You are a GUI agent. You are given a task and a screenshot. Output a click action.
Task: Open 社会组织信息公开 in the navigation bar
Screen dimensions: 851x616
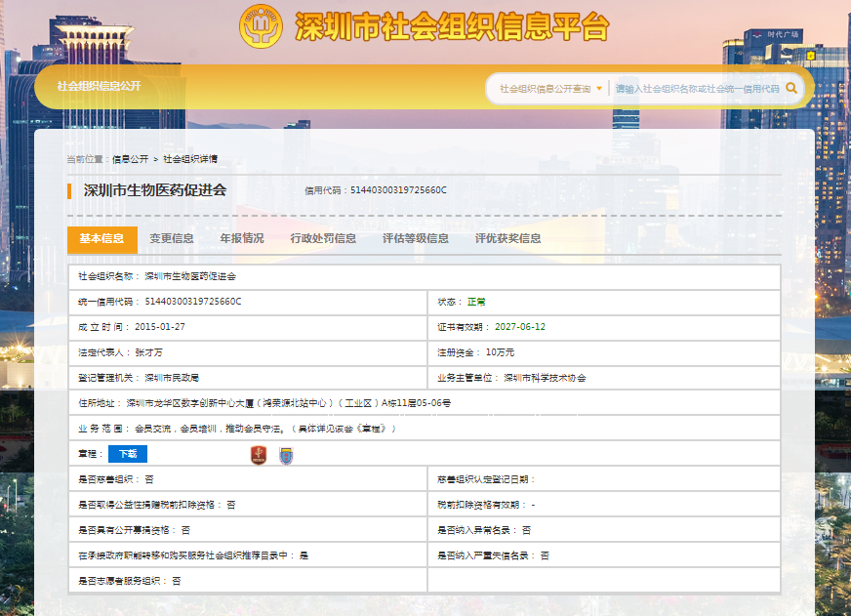(99, 86)
